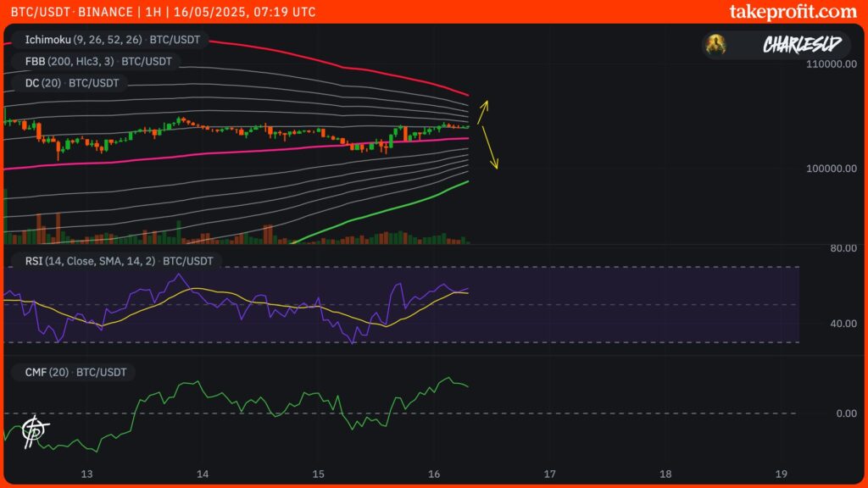Open the BTC/USDT symbol selector

coord(41,12)
